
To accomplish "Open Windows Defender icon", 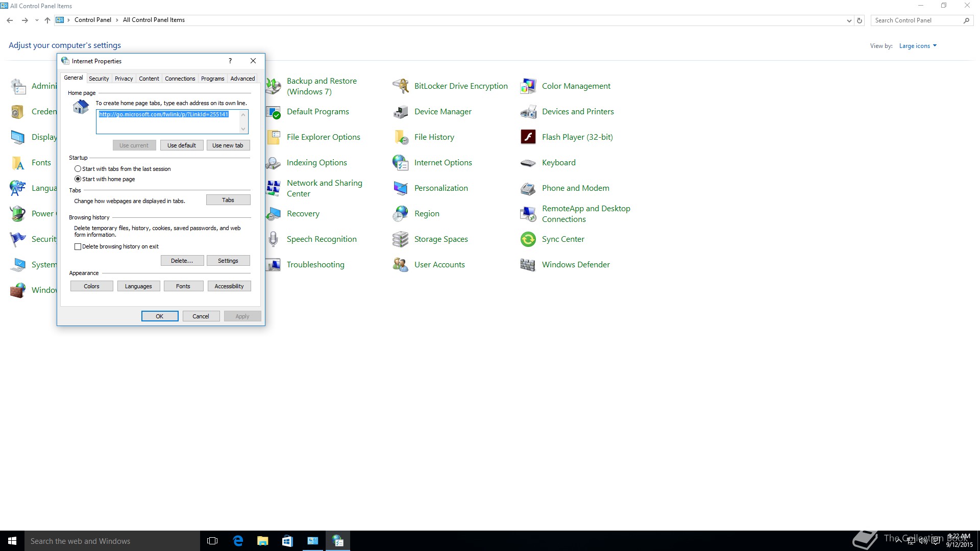I will [528, 265].
